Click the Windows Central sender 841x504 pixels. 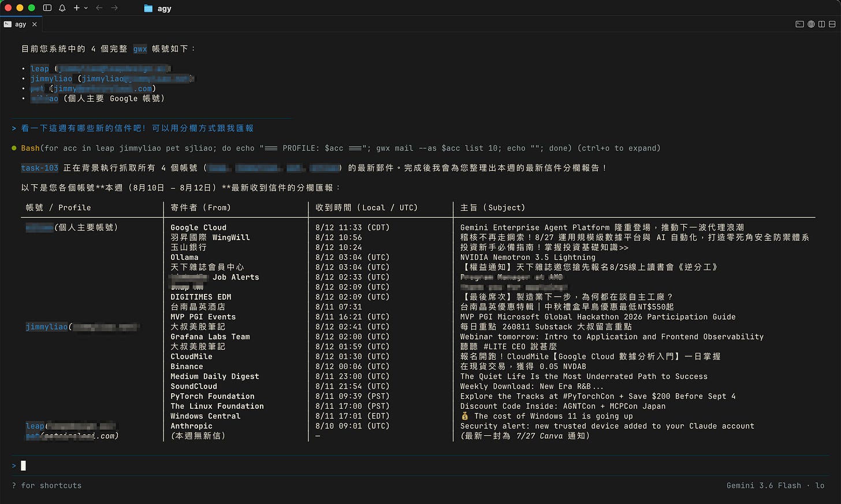click(x=205, y=416)
